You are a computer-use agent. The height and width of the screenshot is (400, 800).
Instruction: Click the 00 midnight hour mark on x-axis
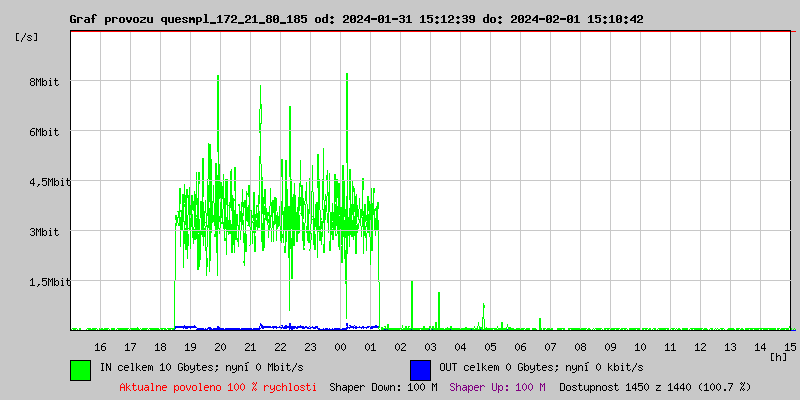point(341,346)
